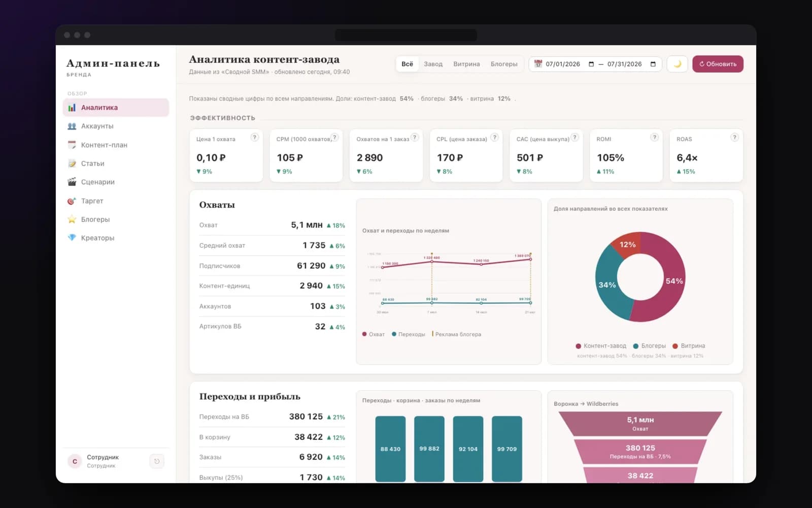Open Аналитика section in sidebar
Viewport: 812px width, 508px height.
116,108
